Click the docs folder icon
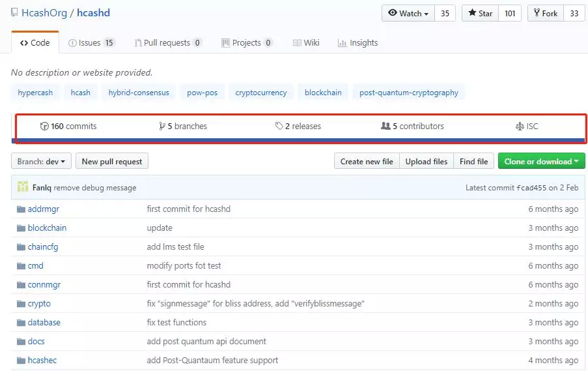The width and height of the screenshot is (588, 371). 21,342
